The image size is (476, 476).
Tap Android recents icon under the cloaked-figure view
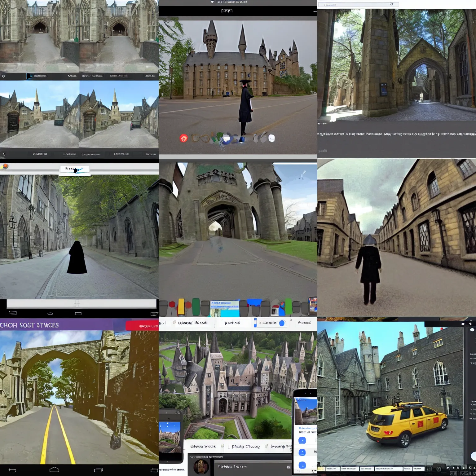(78, 314)
